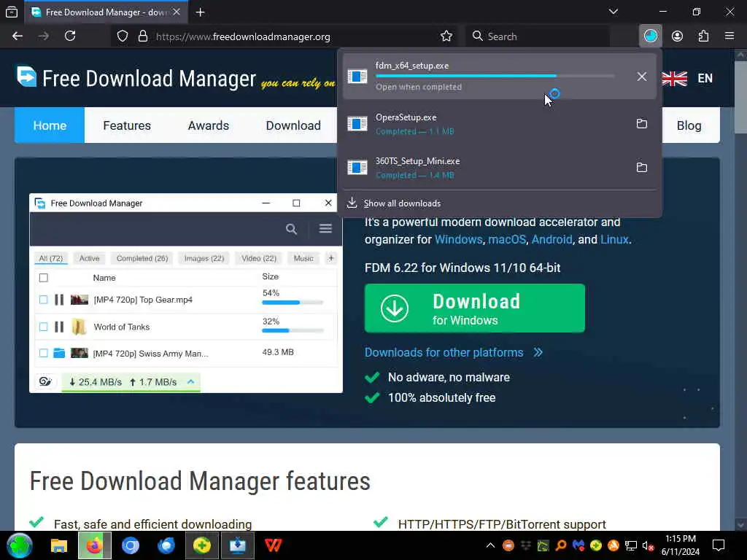Open the new tab plus button
The image size is (747, 560).
click(x=200, y=12)
